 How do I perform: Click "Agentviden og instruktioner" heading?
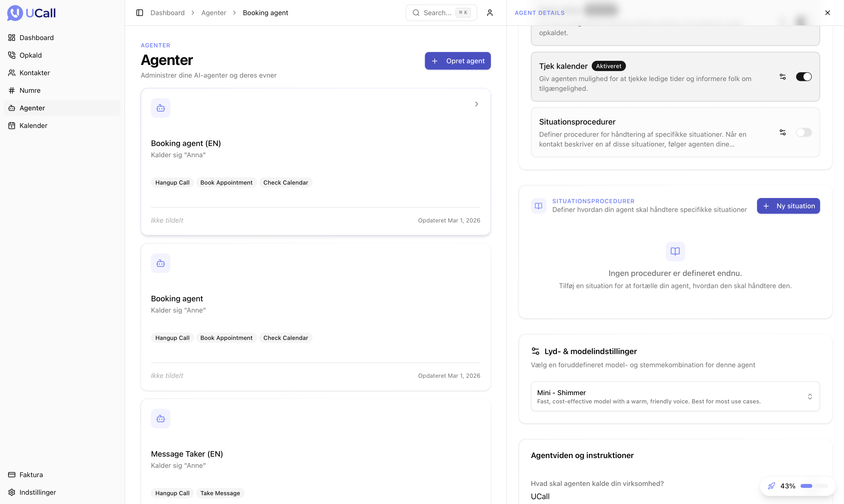point(582,455)
